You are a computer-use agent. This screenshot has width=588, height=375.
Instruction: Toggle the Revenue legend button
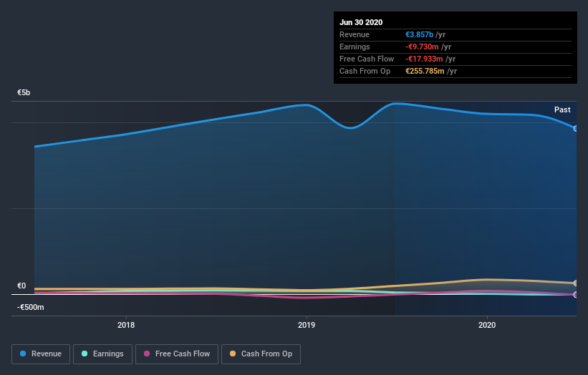coord(41,354)
